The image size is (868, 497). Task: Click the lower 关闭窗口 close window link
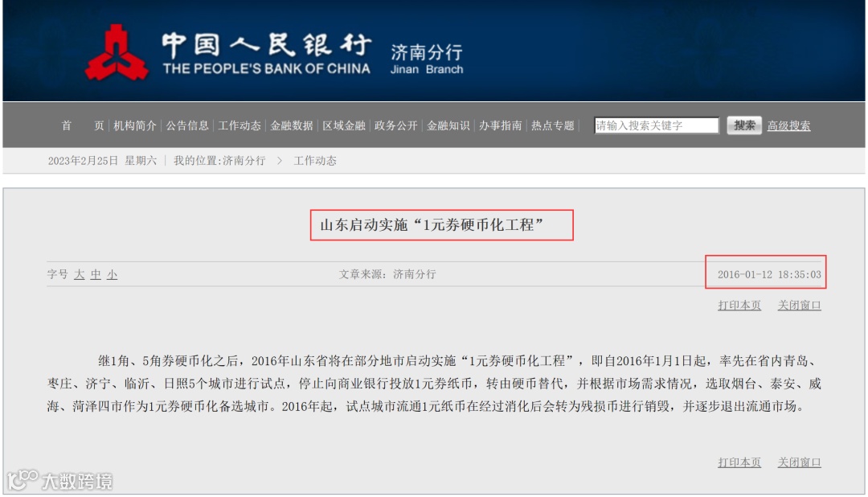[800, 462]
